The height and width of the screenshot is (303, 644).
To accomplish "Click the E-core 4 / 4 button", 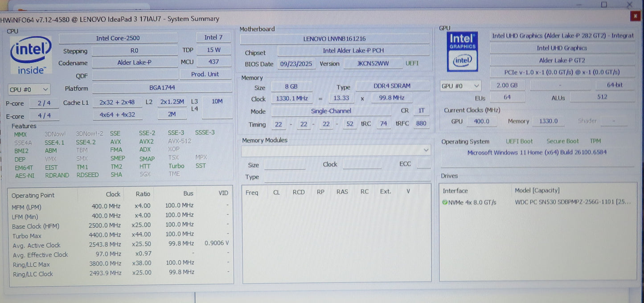I will (44, 115).
